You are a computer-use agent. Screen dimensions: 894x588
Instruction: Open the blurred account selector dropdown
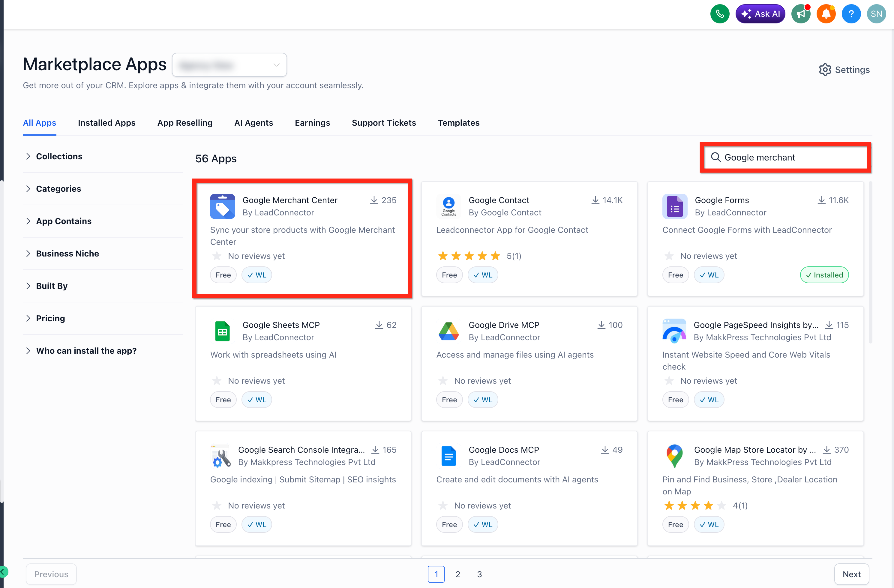click(x=229, y=64)
